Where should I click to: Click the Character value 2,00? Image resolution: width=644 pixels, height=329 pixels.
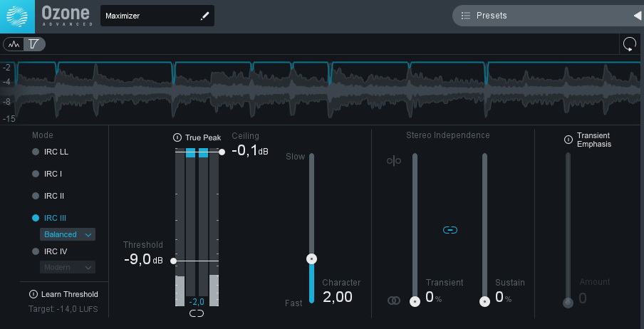[x=338, y=297]
